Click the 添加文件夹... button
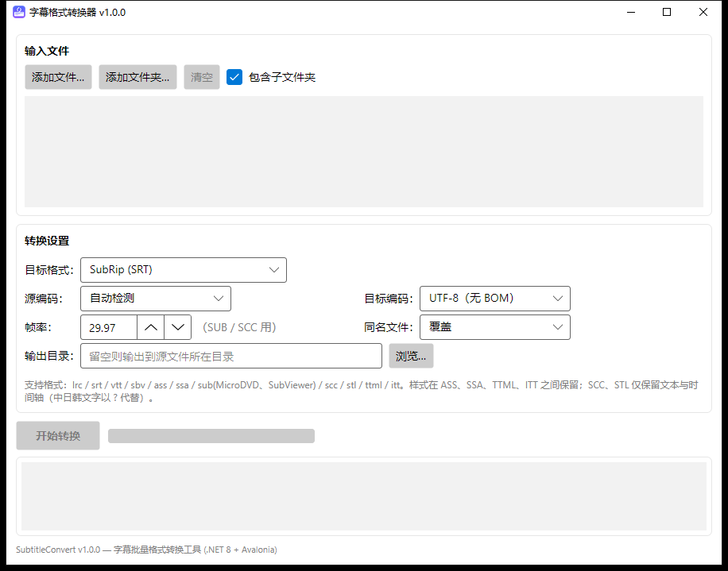This screenshot has height=571, width=728. (x=137, y=77)
